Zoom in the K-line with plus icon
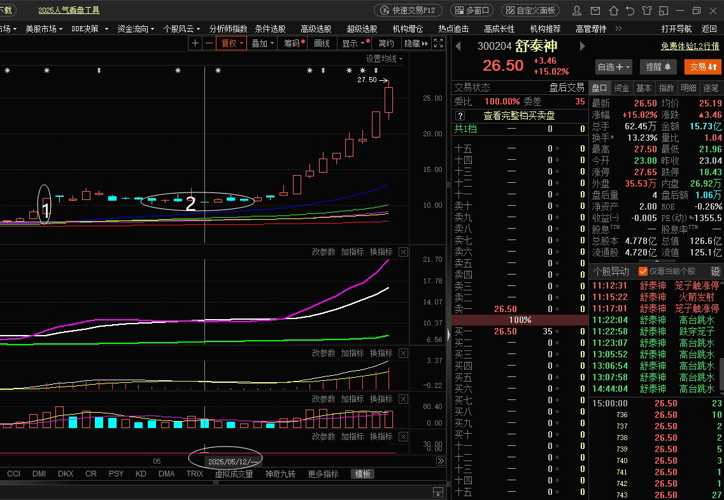724x500 pixels. (195, 43)
